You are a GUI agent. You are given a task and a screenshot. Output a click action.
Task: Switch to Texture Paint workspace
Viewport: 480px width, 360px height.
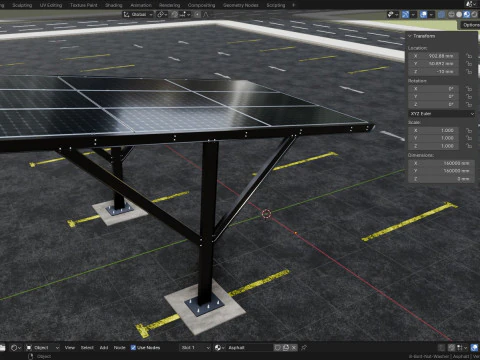tap(84, 5)
